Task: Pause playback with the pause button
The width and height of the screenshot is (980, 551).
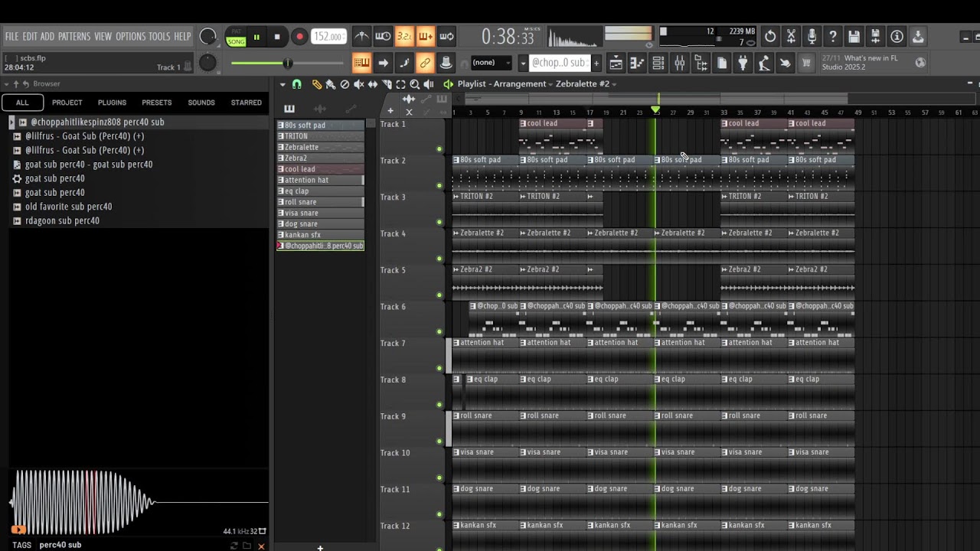Action: (x=256, y=37)
